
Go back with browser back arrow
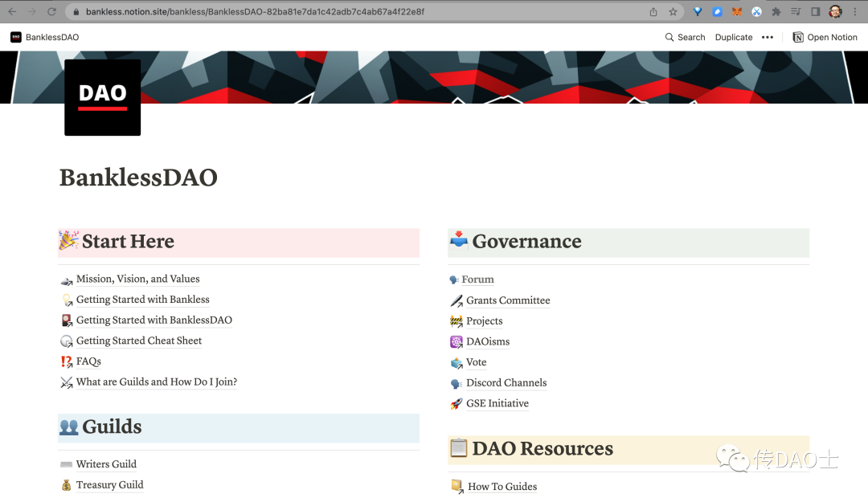click(12, 11)
